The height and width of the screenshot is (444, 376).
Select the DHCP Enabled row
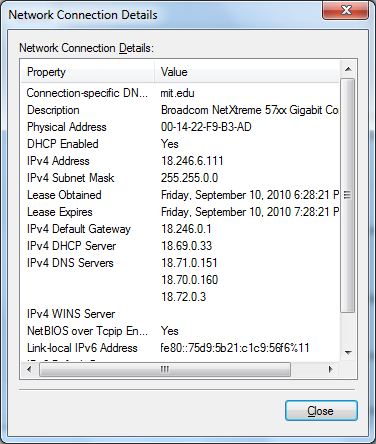[x=180, y=144]
